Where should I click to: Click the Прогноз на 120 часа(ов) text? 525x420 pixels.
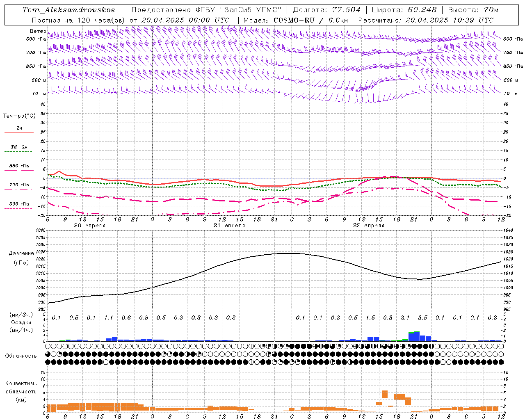[79, 20]
